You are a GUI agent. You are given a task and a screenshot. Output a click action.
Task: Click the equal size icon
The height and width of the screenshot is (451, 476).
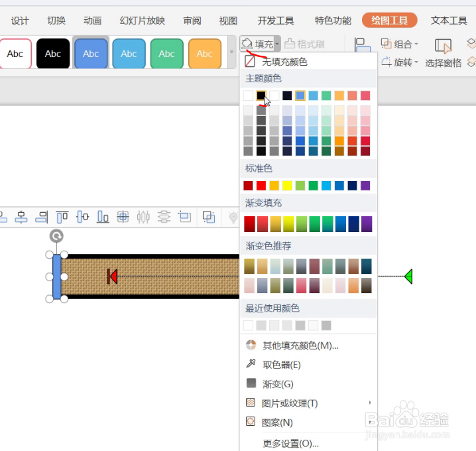point(185,217)
